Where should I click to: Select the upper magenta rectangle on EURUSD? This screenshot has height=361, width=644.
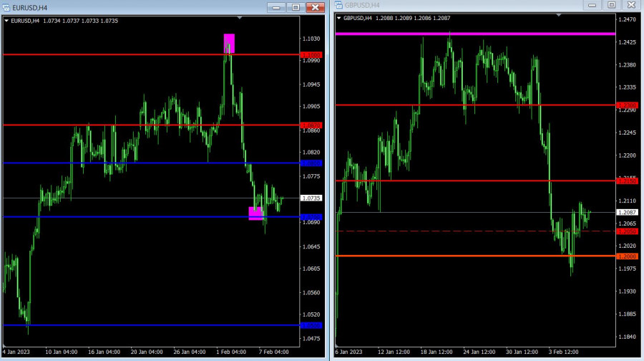pos(229,43)
